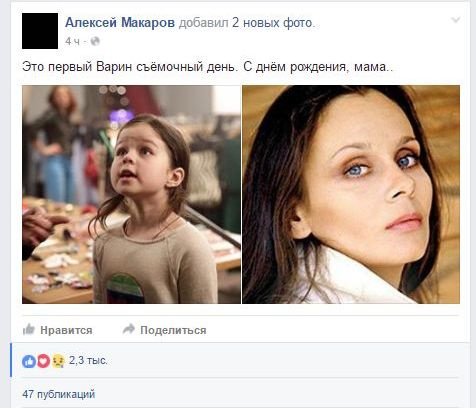Image resolution: width=476 pixels, height=408 pixels.
Task: Open the '2 новых фото' album link
Action: (273, 23)
